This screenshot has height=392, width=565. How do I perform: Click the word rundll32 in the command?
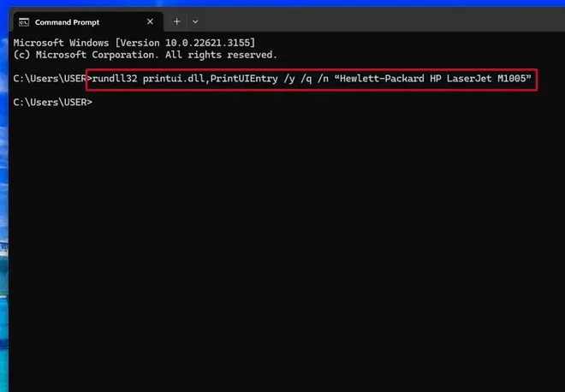coord(114,79)
